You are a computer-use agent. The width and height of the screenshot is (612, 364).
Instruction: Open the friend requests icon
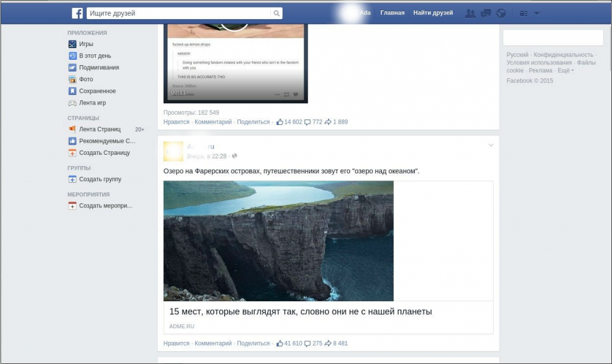[470, 13]
